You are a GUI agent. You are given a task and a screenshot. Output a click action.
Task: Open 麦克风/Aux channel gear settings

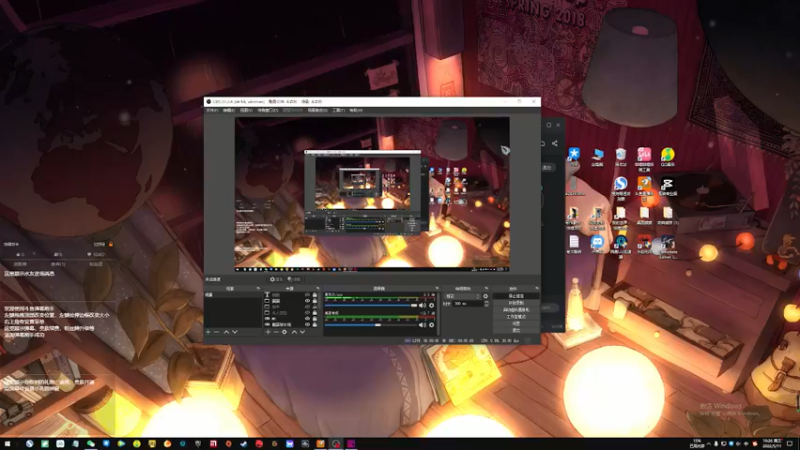point(431,305)
